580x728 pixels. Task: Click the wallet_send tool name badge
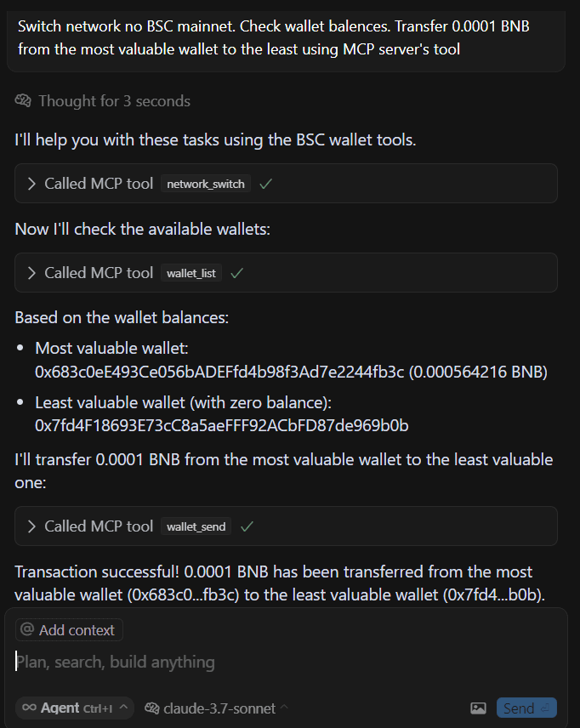(x=196, y=526)
